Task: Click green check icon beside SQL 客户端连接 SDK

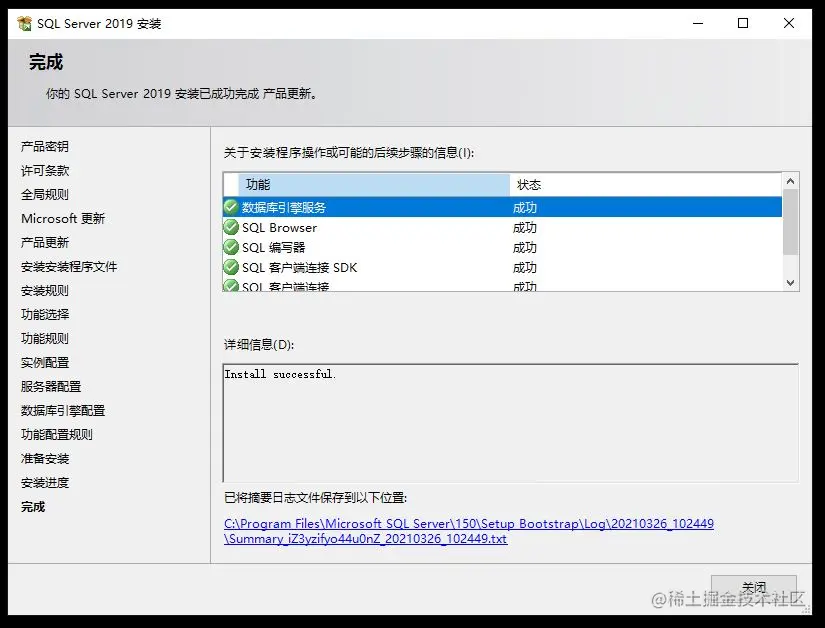Action: [231, 267]
